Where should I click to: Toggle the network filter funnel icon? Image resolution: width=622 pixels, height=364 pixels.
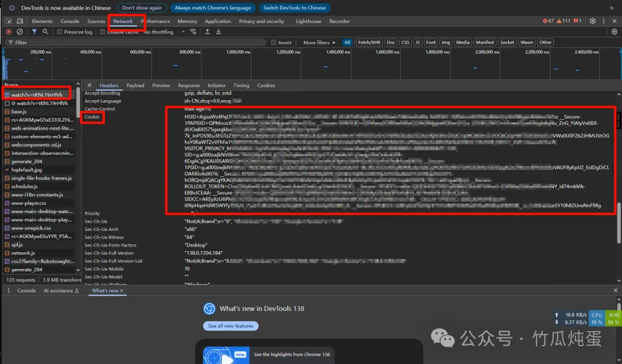pyautogui.click(x=35, y=32)
